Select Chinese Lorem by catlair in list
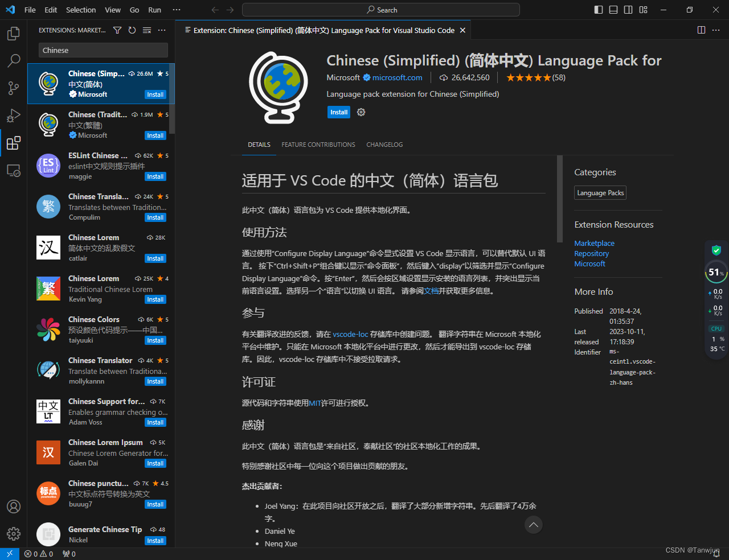The height and width of the screenshot is (560, 729). (101, 248)
